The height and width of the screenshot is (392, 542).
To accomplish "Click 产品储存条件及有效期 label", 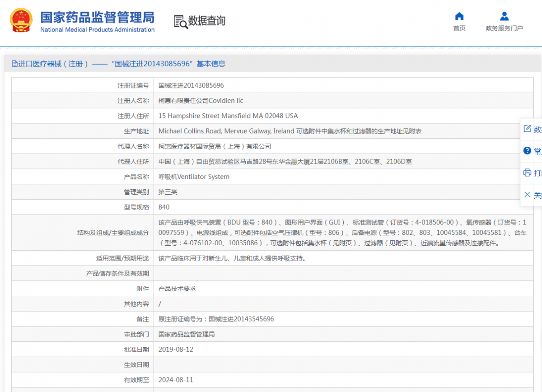I will 117,274.
